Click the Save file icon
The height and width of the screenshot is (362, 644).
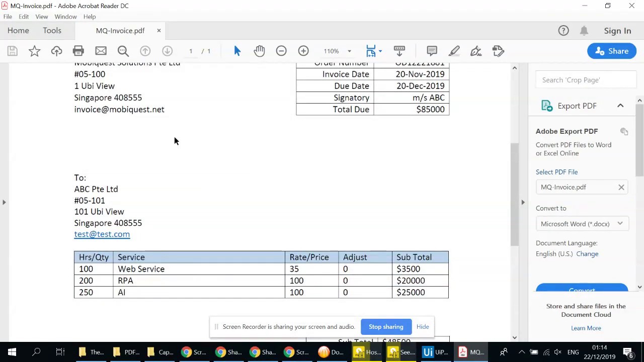(x=12, y=51)
